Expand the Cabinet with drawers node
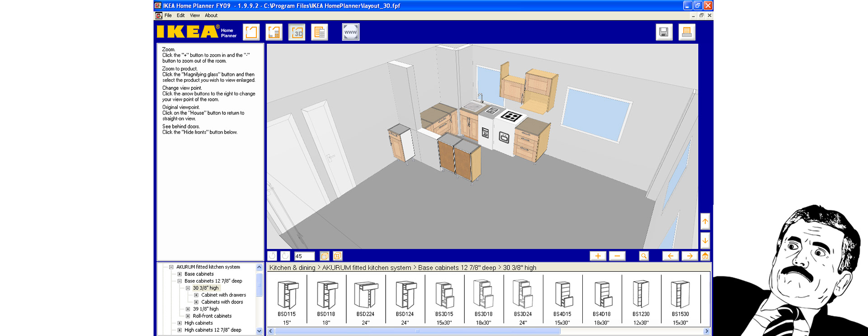 pyautogui.click(x=196, y=295)
